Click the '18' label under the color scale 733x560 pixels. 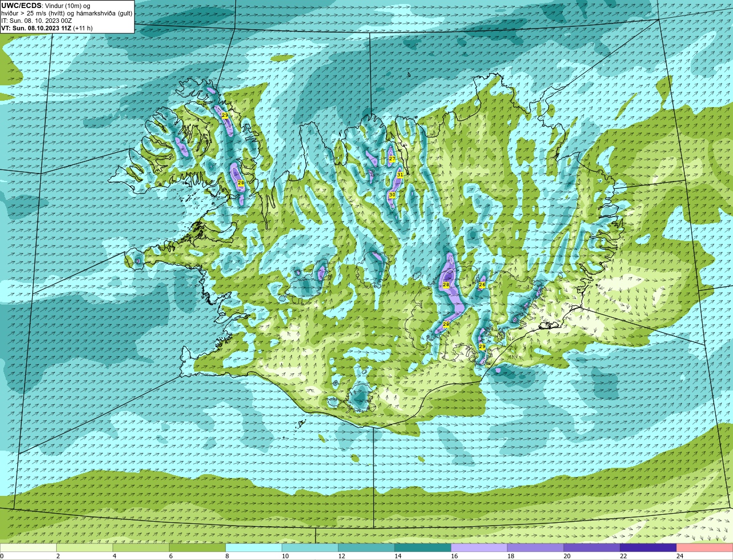[510, 556]
